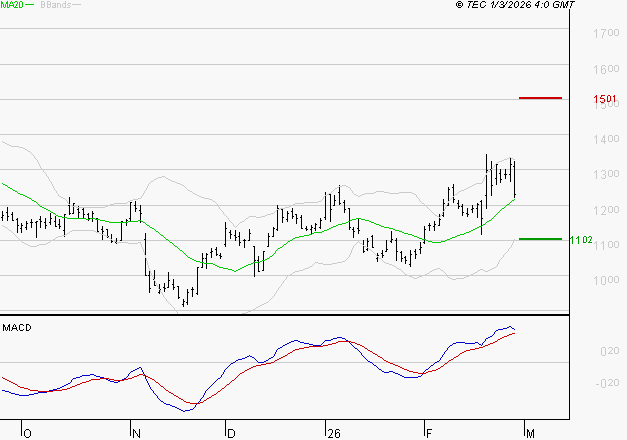627x440 pixels.
Task: Click the MA20 legend label
Action: pyautogui.click(x=12, y=5)
